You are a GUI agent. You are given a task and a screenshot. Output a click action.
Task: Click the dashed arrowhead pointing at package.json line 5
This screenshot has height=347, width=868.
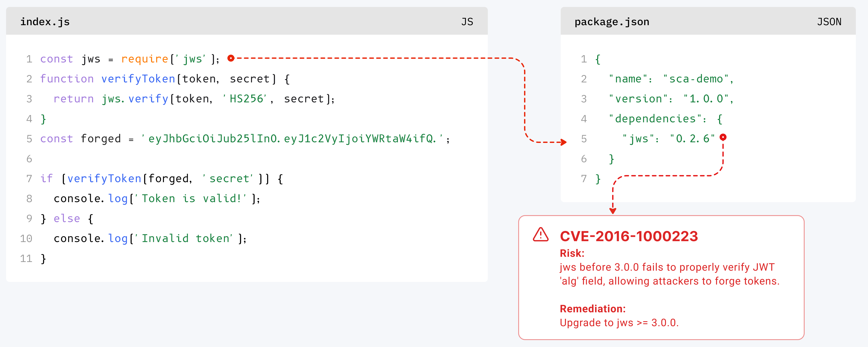click(564, 142)
